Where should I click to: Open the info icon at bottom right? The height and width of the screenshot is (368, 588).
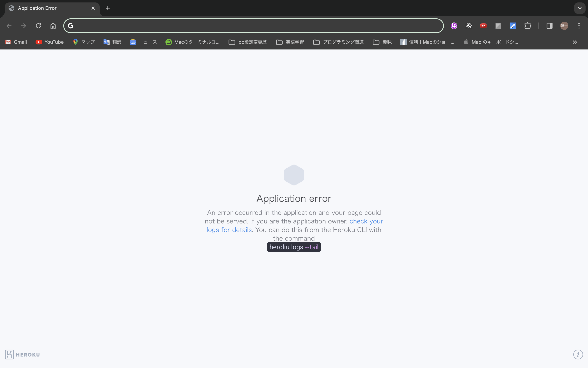[x=578, y=355]
